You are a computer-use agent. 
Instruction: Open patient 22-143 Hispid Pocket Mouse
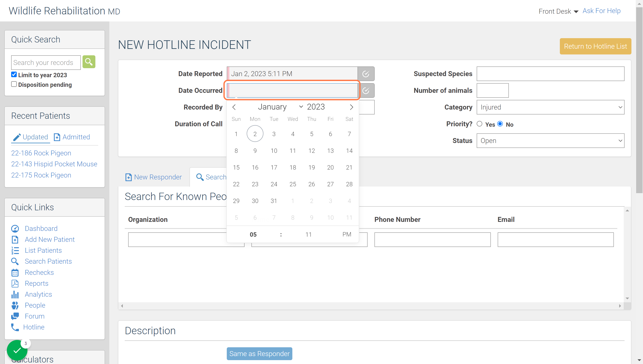(54, 164)
